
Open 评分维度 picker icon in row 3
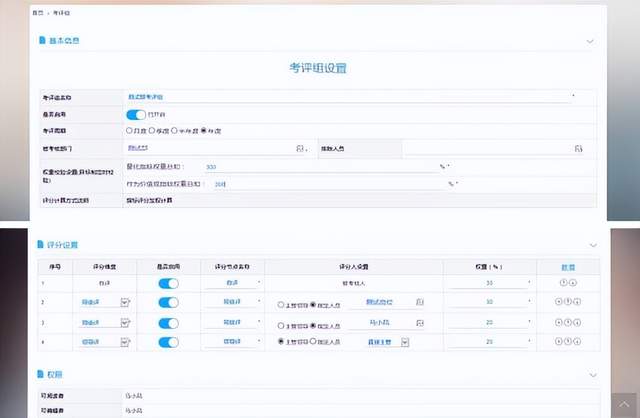pyautogui.click(x=125, y=322)
